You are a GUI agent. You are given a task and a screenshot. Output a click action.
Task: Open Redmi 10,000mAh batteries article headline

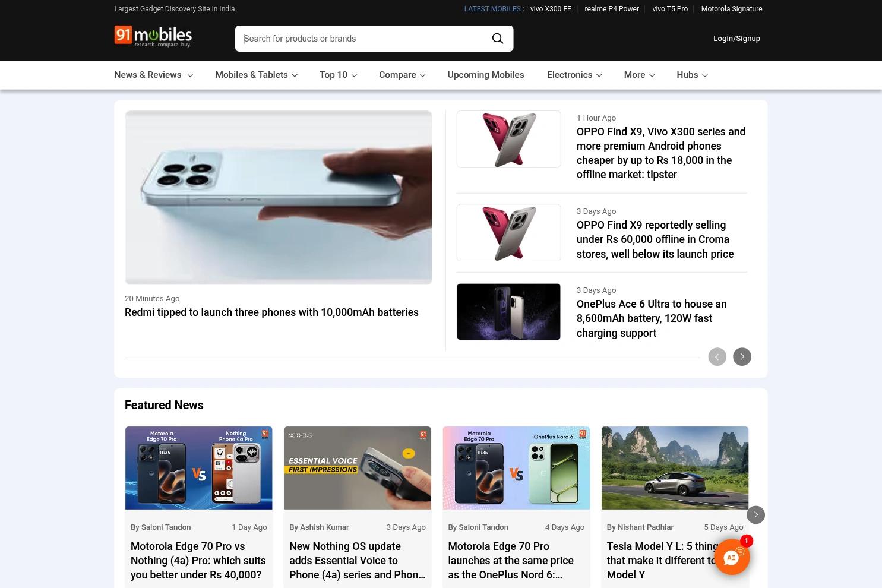(x=271, y=312)
